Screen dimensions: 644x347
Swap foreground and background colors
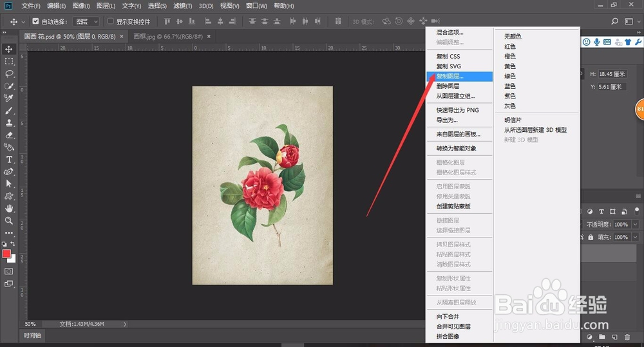coord(13,243)
